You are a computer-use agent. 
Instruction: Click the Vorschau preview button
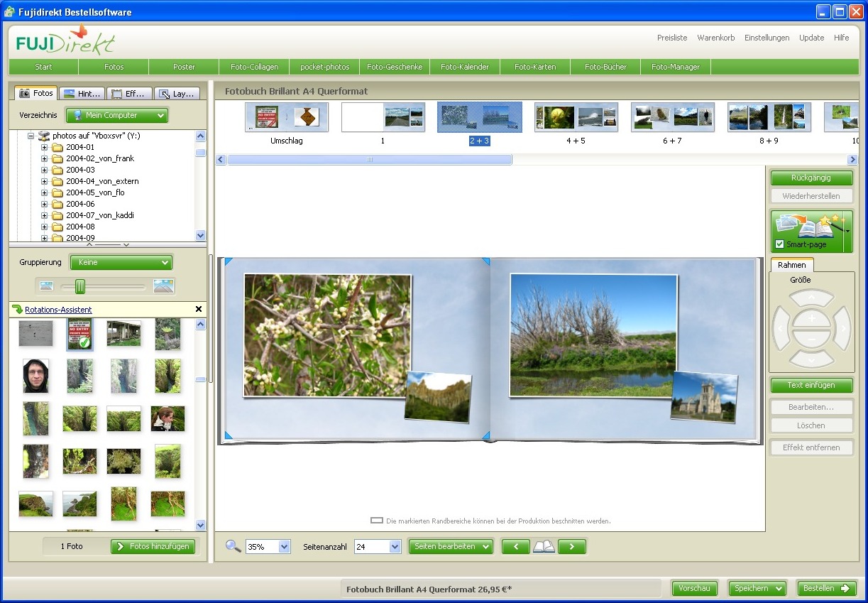(x=694, y=588)
